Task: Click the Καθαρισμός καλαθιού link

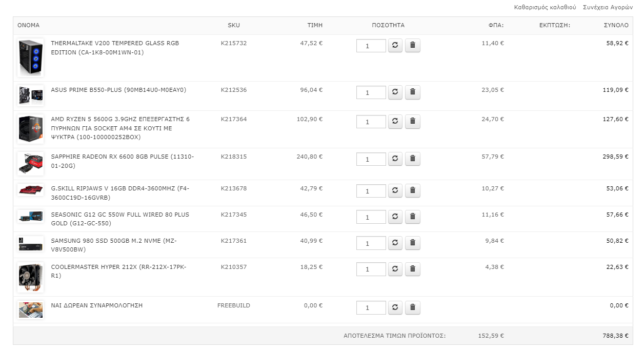Action: click(x=545, y=8)
